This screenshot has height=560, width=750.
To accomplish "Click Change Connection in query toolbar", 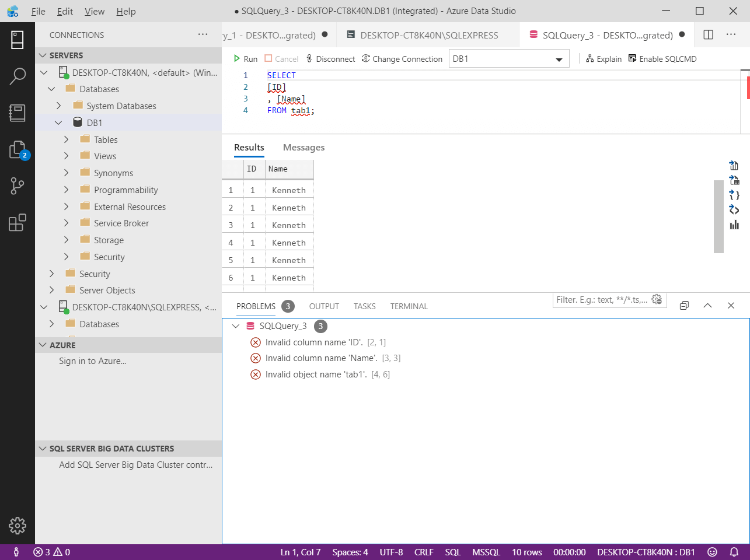I will (402, 59).
